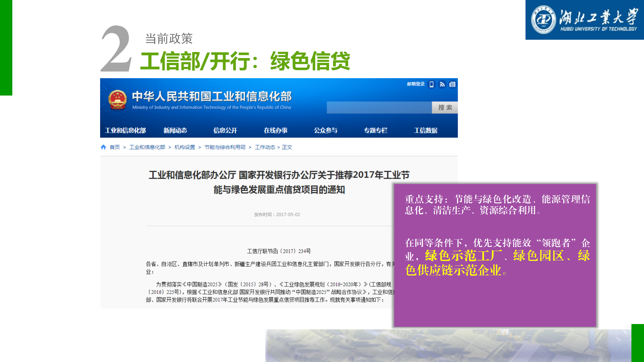Click 工业和信息化部 breadcrumb link
644x362 pixels.
[x=147, y=147]
